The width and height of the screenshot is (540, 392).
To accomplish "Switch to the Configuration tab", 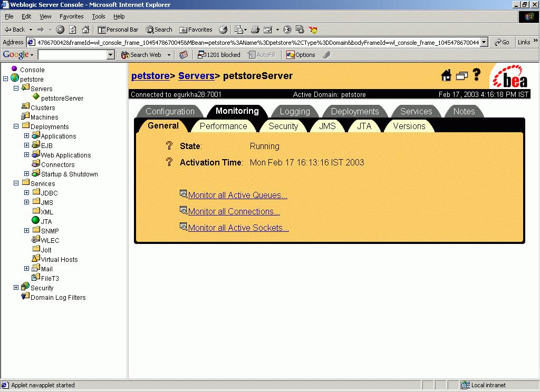I will point(170,111).
